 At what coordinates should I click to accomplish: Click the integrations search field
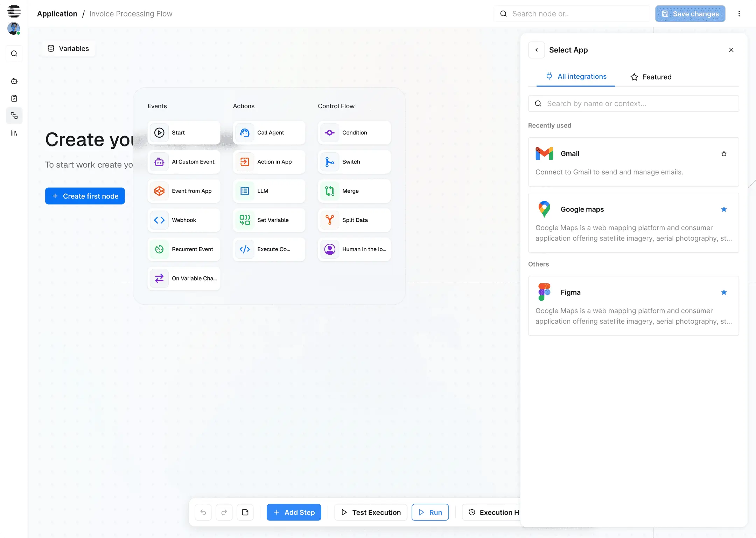[x=633, y=103]
